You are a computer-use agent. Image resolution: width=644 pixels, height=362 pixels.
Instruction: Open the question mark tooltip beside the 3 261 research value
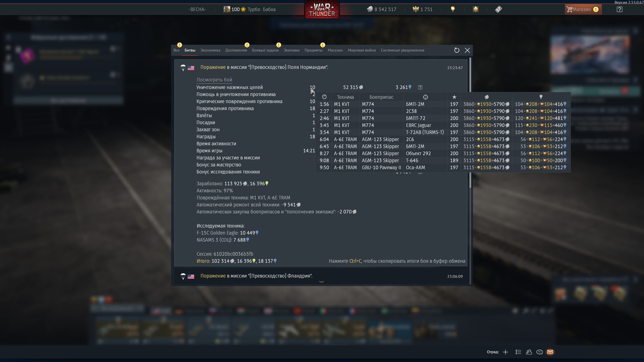click(x=420, y=87)
